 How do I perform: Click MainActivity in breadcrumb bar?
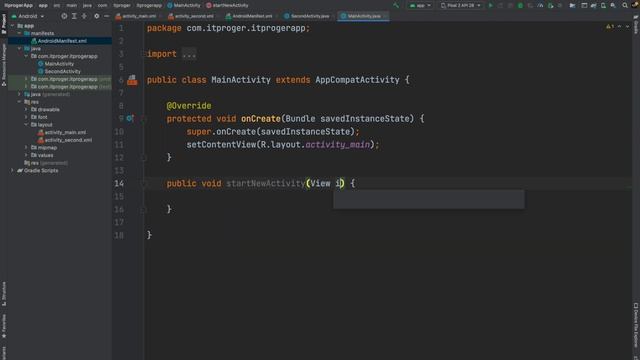[x=184, y=5]
